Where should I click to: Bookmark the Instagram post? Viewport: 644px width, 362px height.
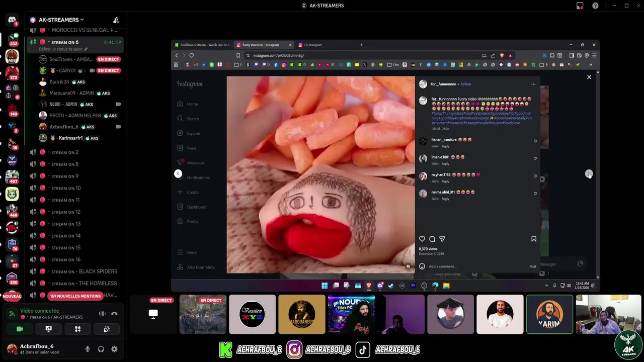tap(534, 239)
